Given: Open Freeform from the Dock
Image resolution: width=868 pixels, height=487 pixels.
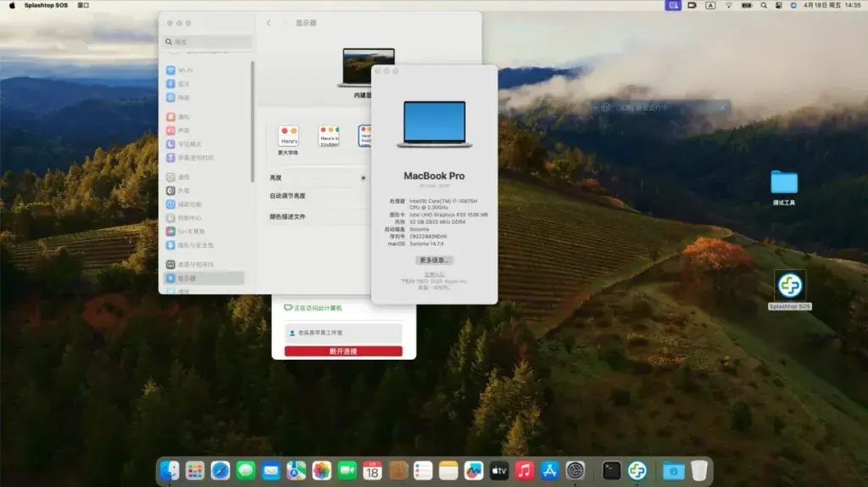Looking at the screenshot, I should point(474,471).
